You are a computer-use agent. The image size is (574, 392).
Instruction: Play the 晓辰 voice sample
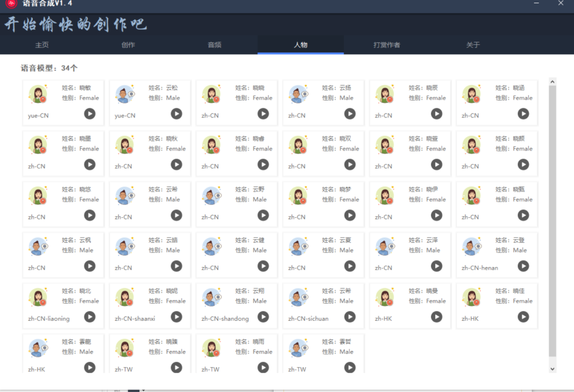pyautogui.click(x=436, y=114)
